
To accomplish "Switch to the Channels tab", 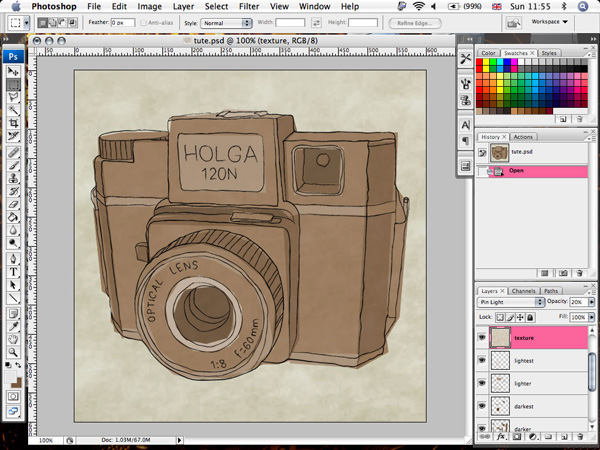I will click(523, 291).
